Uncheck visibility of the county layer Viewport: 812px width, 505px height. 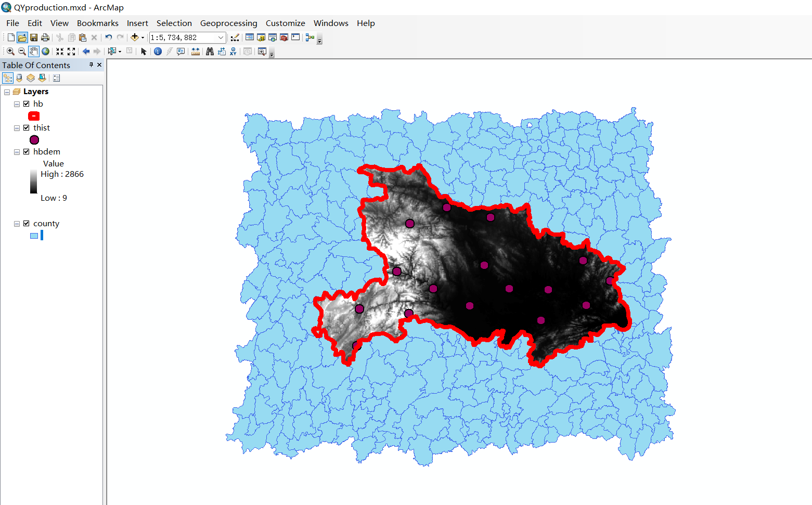27,223
